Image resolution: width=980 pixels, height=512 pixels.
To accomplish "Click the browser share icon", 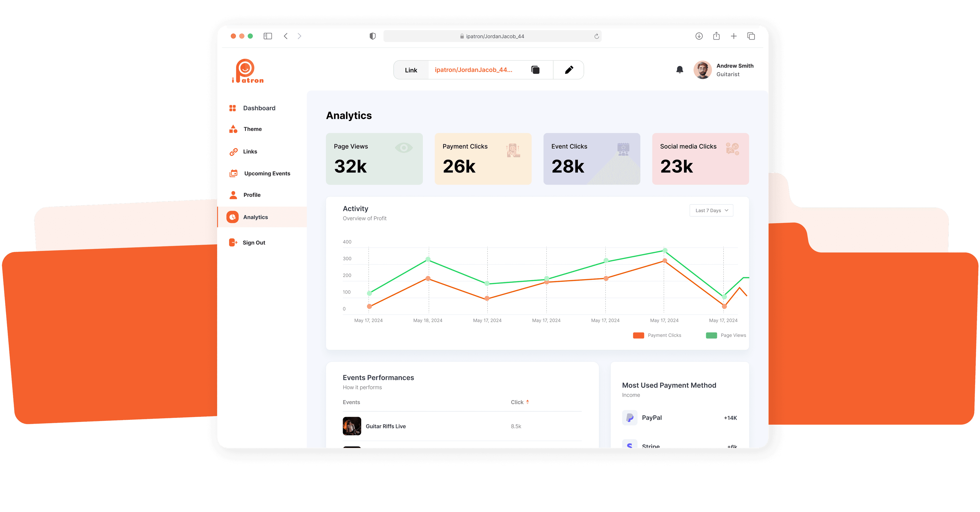I will click(x=716, y=36).
